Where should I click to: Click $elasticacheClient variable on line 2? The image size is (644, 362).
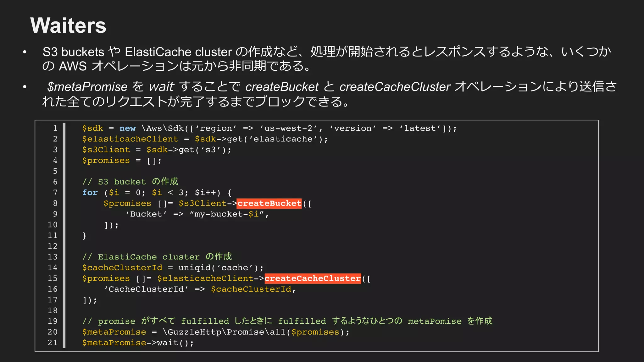(x=130, y=139)
